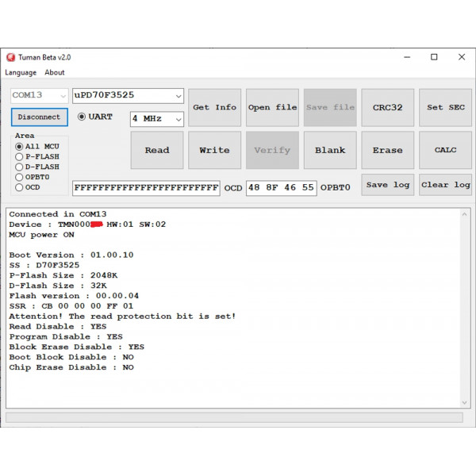The width and height of the screenshot is (476, 476).
Task: Click log line 'MCU power ON'
Action: (x=41, y=235)
